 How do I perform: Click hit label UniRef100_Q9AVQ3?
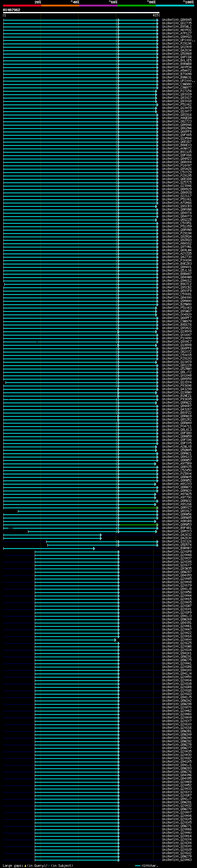pyautogui.click(x=177, y=37)
